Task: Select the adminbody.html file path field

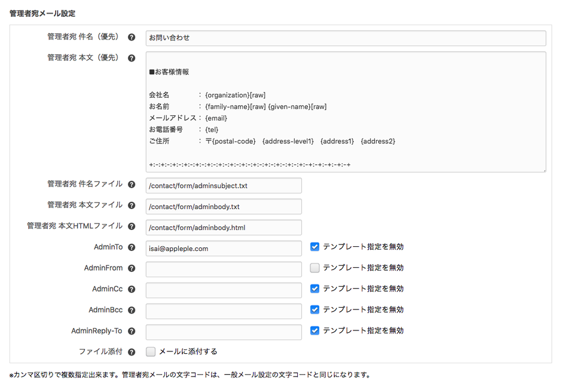Action: point(223,228)
